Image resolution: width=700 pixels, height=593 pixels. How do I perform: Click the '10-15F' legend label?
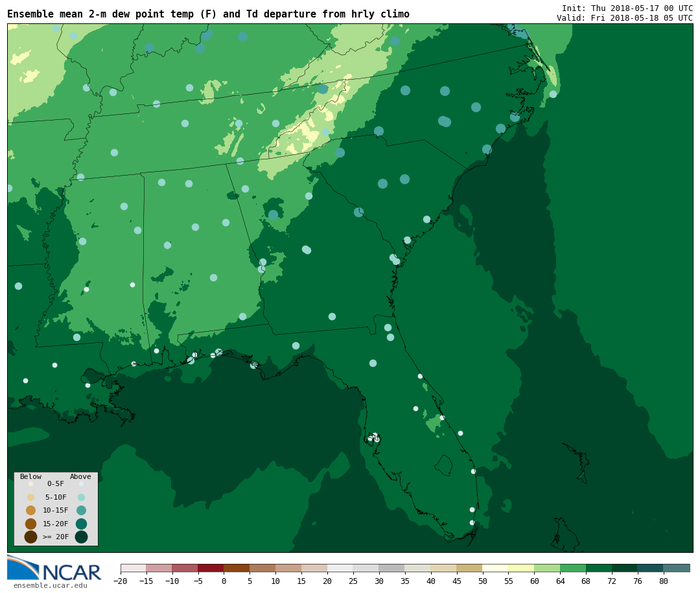pos(56,510)
